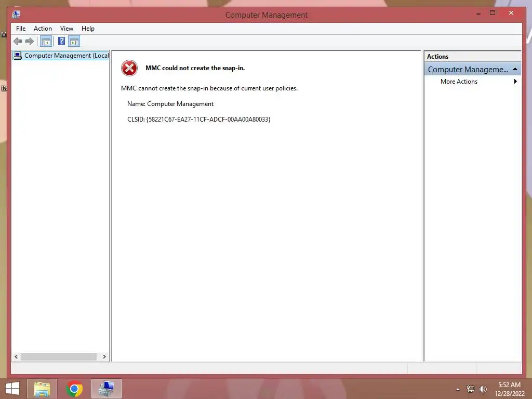Open the network tray icon
The width and height of the screenshot is (532, 399).
click(471, 389)
